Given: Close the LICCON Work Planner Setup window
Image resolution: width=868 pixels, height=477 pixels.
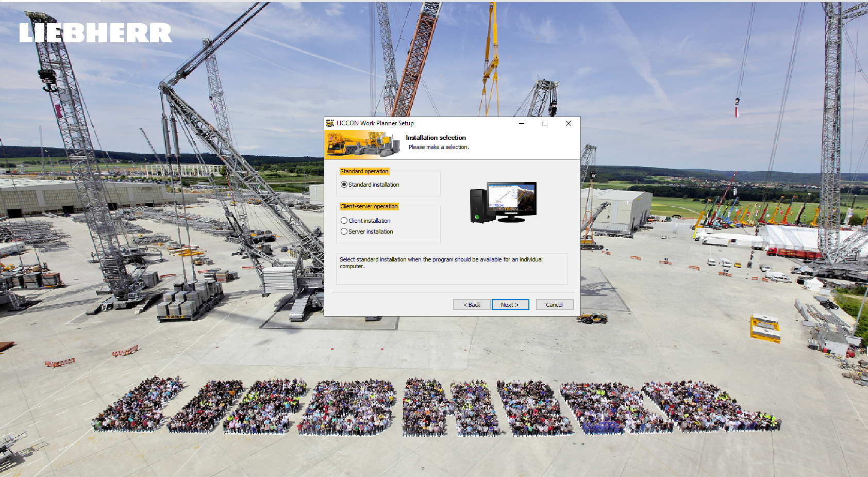Looking at the screenshot, I should [569, 123].
